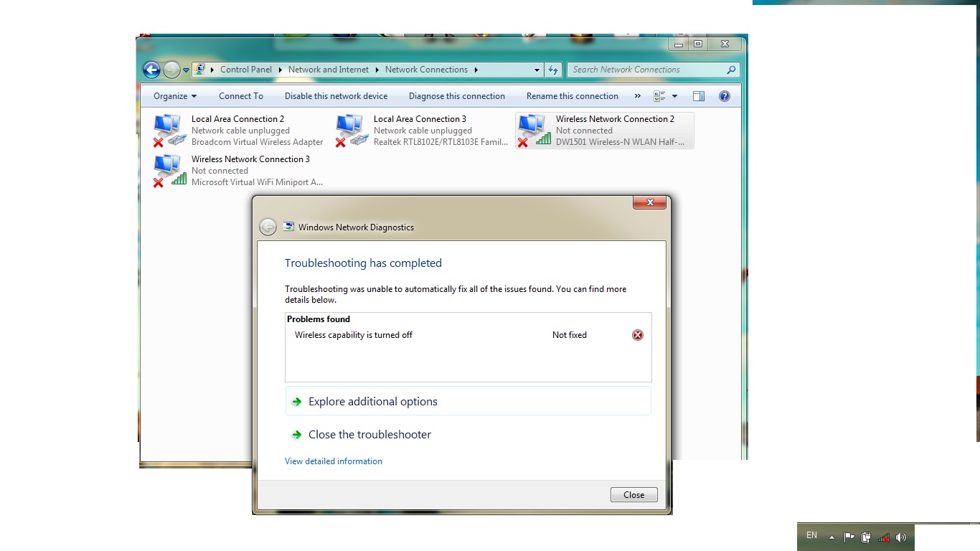Click the address bar refresh icon

tap(553, 70)
